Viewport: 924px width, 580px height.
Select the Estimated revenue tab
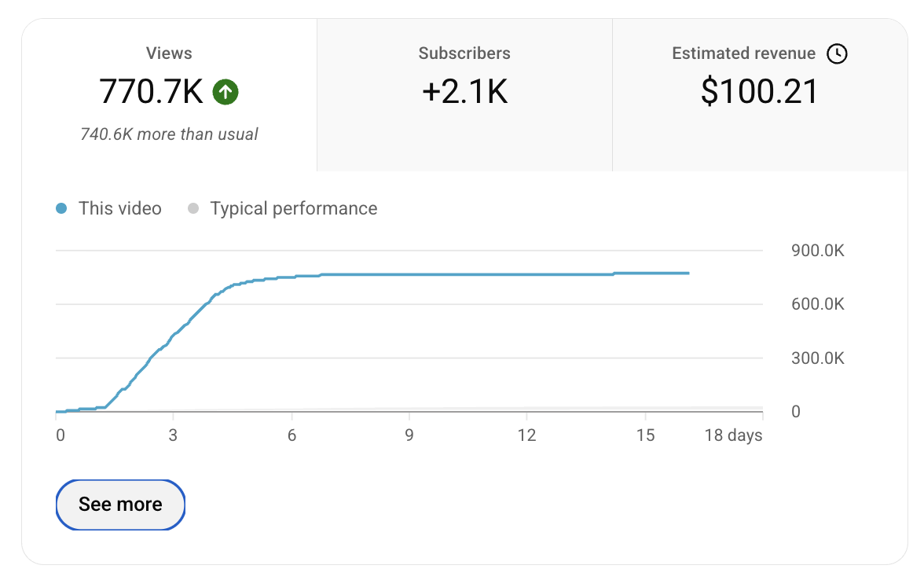tap(761, 95)
